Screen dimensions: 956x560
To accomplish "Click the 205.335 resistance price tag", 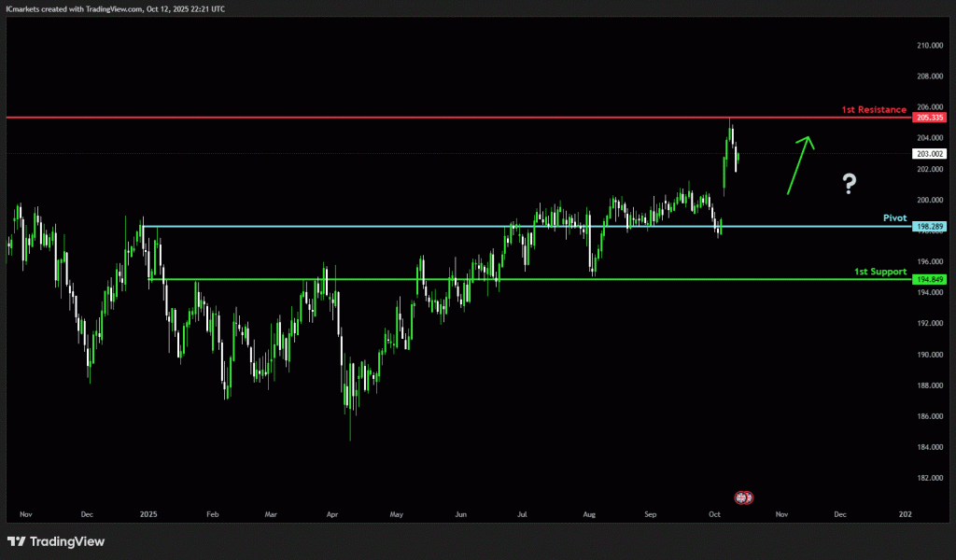I will 930,118.
